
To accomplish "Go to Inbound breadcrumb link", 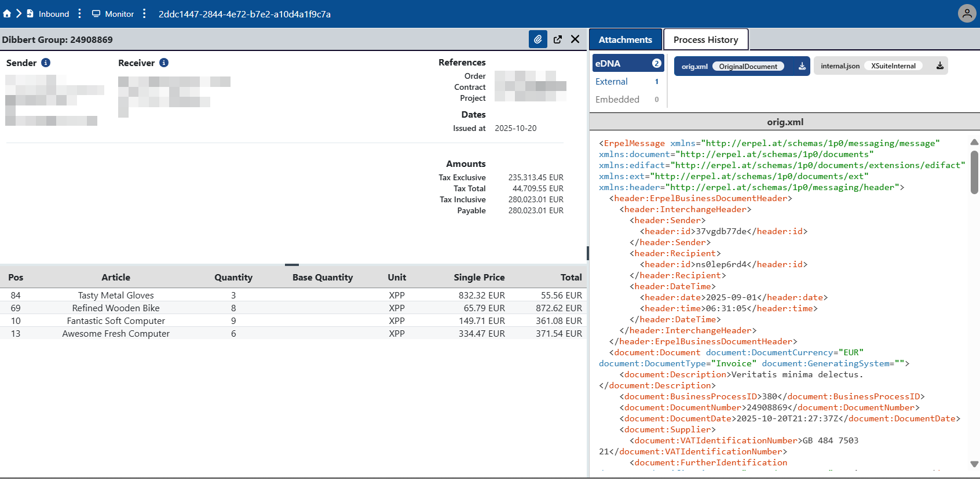I will (x=53, y=14).
